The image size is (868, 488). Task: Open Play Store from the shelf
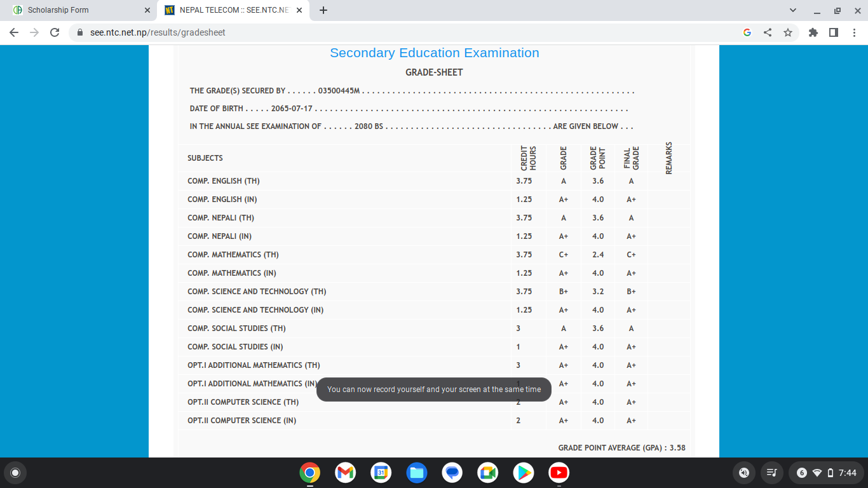523,473
